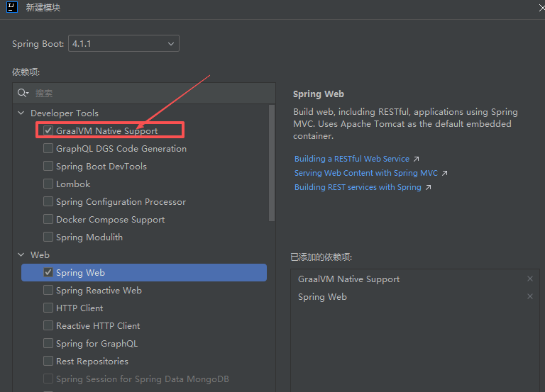Uncheck the Spring Web checkbox

[48, 273]
